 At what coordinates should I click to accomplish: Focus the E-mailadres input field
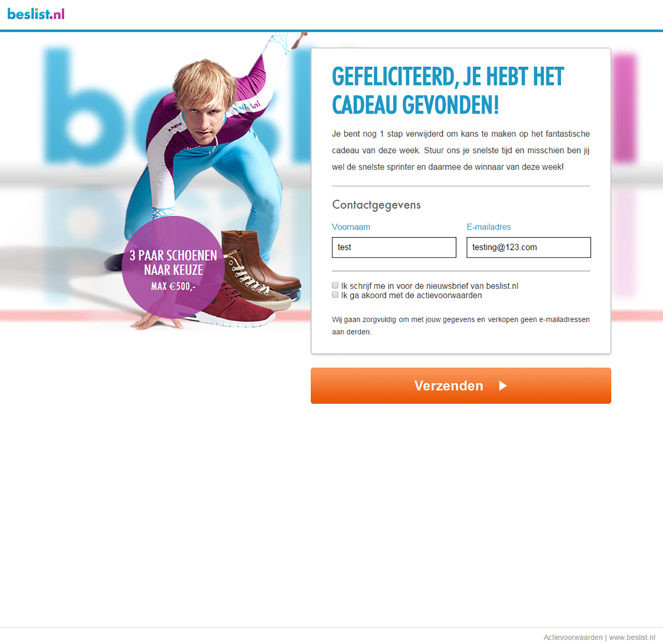pos(529,247)
